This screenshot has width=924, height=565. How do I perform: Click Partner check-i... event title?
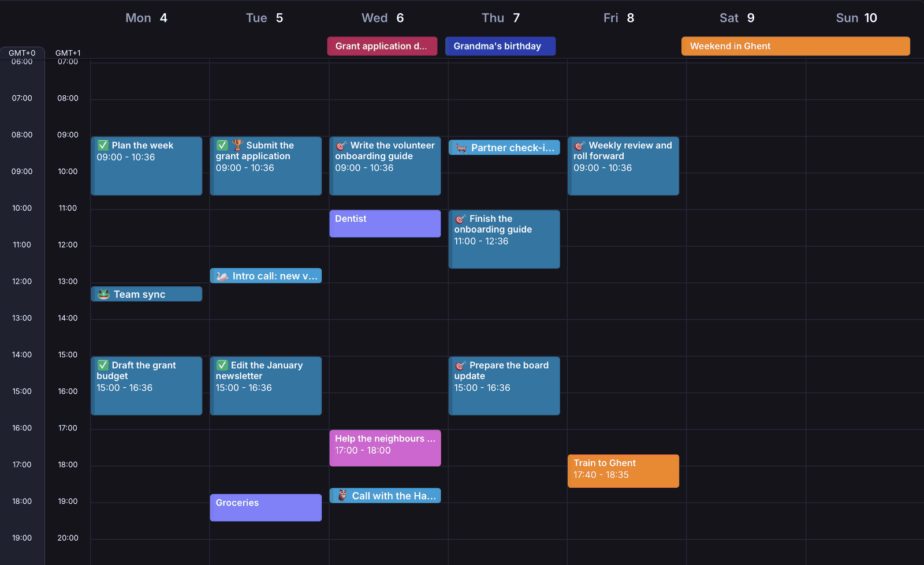click(x=513, y=148)
